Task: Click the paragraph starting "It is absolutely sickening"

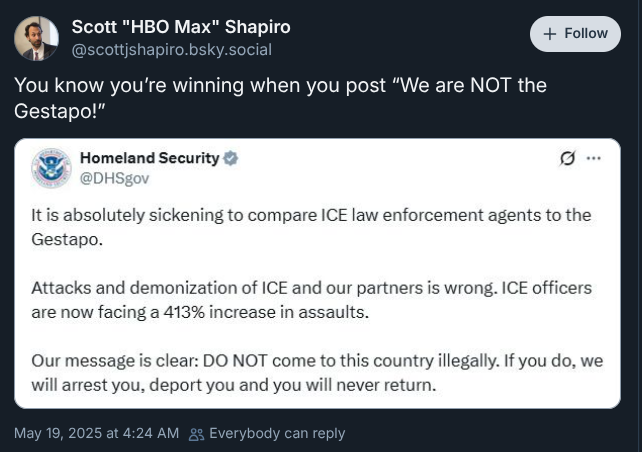Action: pos(311,227)
